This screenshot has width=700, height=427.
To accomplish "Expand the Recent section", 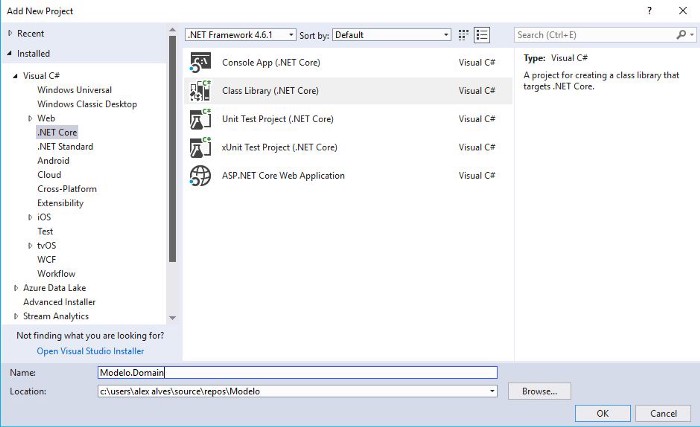I will click(10, 33).
